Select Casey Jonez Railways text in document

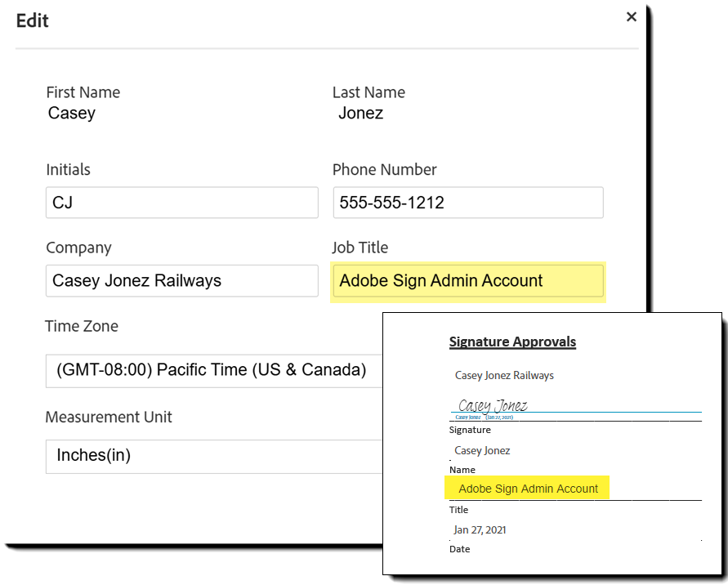click(x=504, y=376)
